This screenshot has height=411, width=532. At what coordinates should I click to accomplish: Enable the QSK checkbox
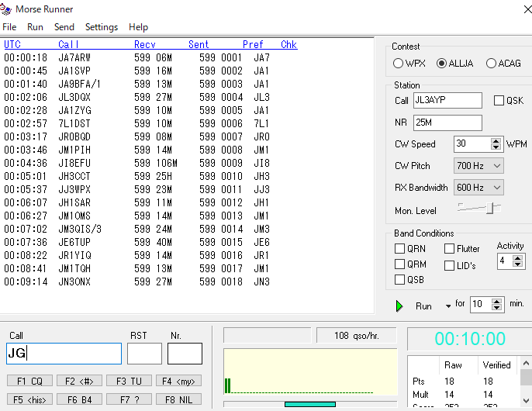[499, 101]
